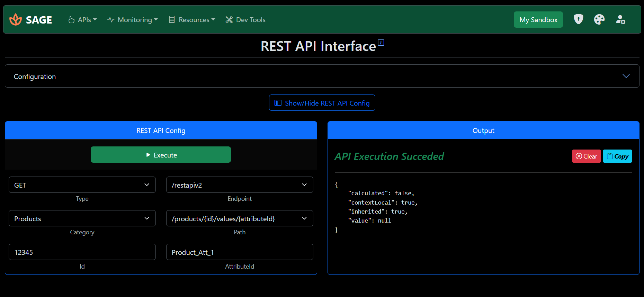Open the /products/{id}/values path dropdown
The height and width of the screenshot is (297, 644).
click(240, 218)
